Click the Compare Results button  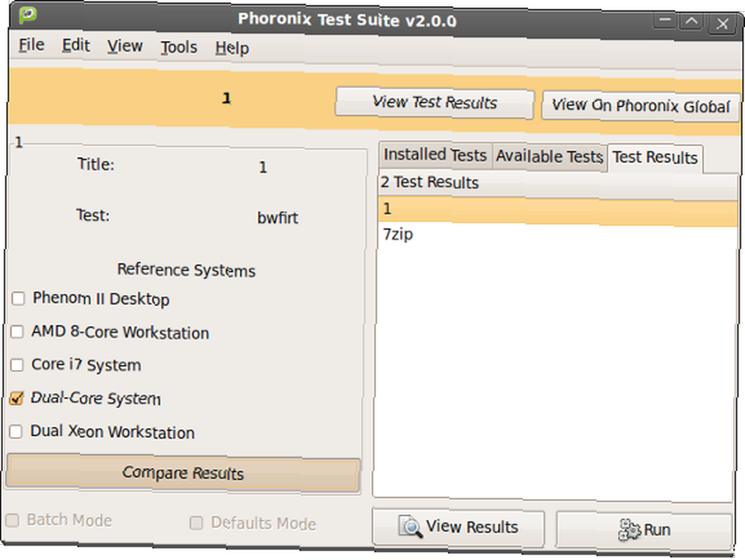[x=183, y=473]
